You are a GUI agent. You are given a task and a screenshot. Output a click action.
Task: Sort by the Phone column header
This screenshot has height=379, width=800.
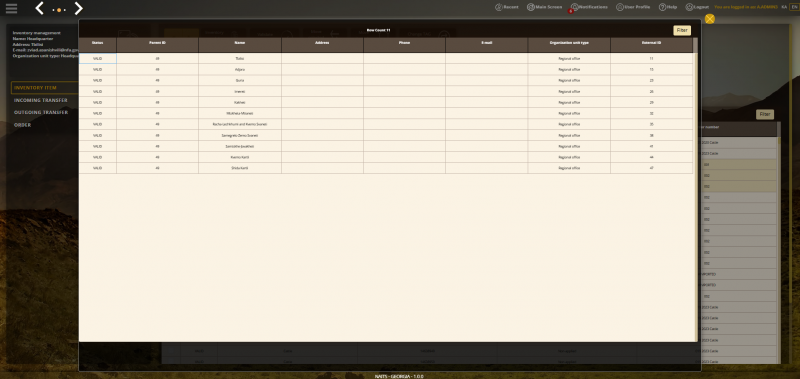pyautogui.click(x=405, y=45)
